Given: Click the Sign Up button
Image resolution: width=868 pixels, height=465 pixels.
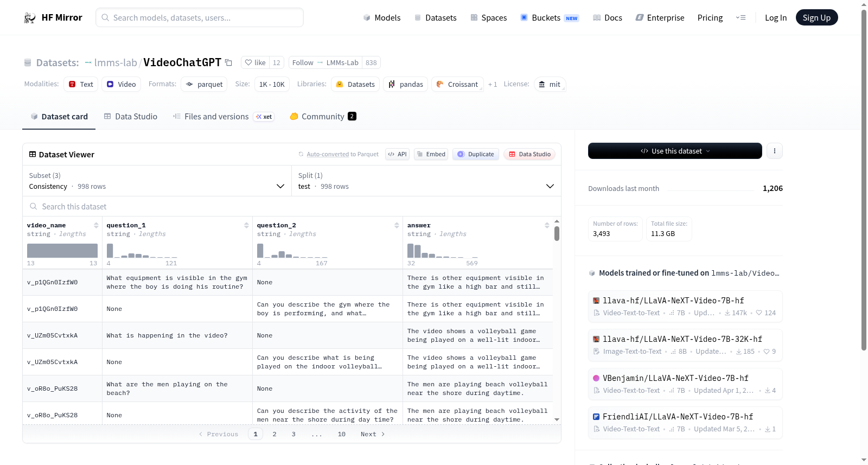Looking at the screenshot, I should [816, 17].
